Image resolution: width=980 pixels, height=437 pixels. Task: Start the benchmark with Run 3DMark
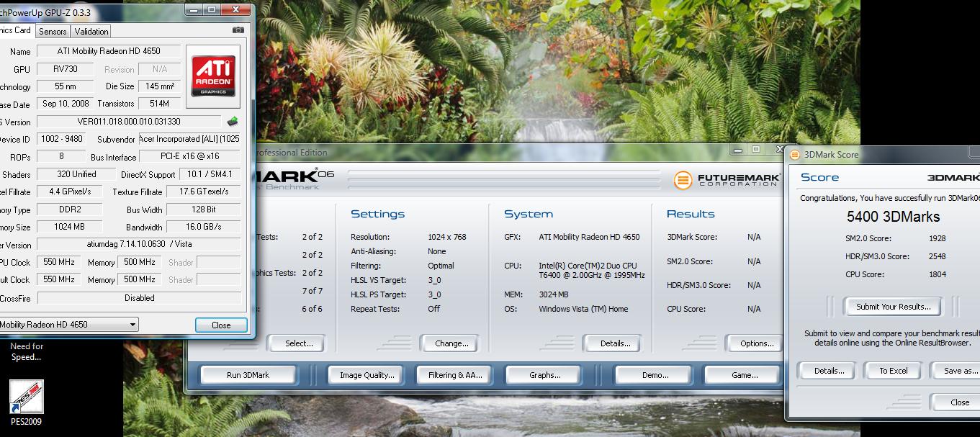point(248,375)
